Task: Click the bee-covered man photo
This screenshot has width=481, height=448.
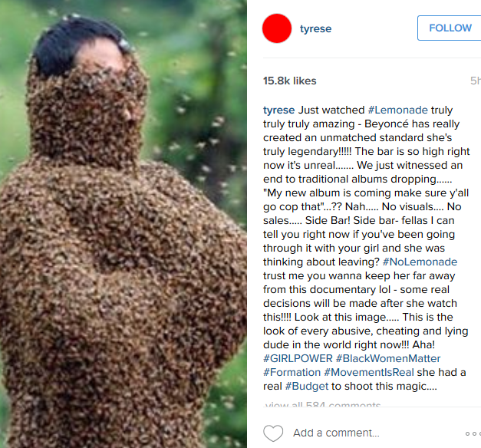Action: tap(124, 224)
